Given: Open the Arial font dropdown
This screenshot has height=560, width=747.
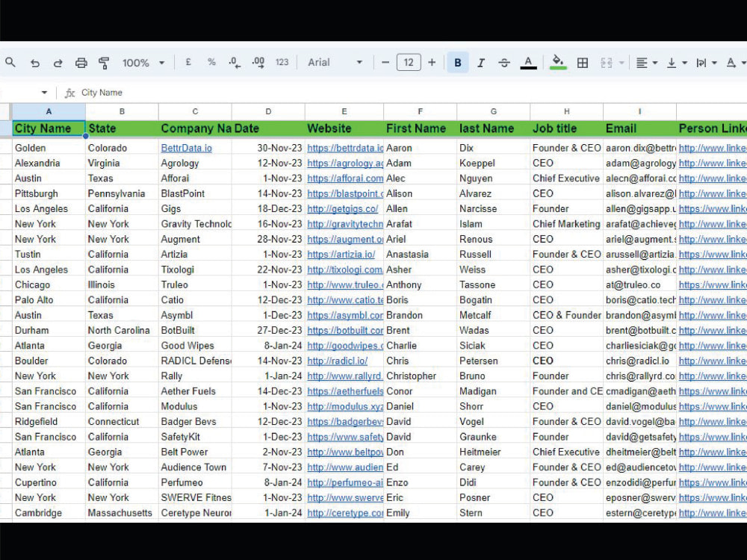Looking at the screenshot, I should pyautogui.click(x=335, y=63).
